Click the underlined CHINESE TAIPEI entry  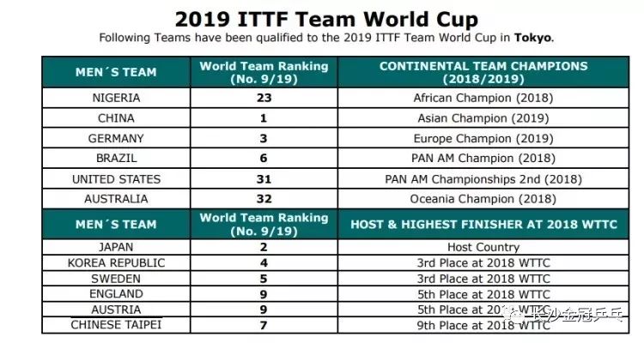pos(116,324)
